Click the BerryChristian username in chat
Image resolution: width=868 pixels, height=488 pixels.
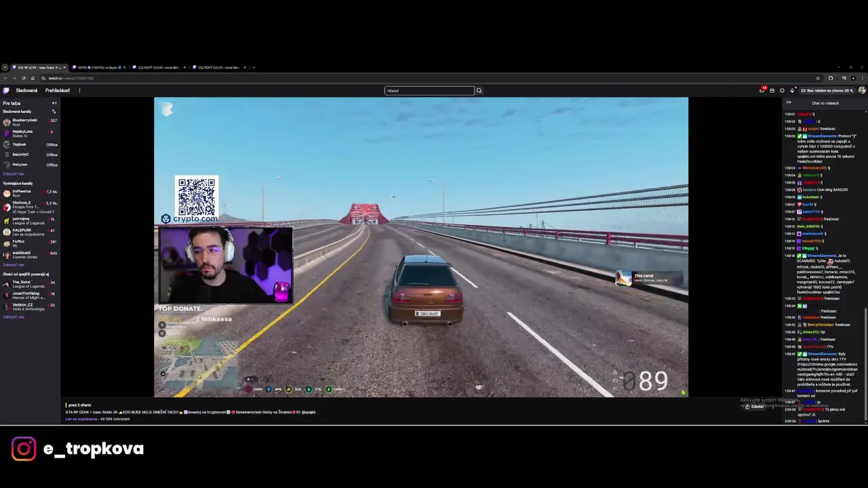point(820,325)
